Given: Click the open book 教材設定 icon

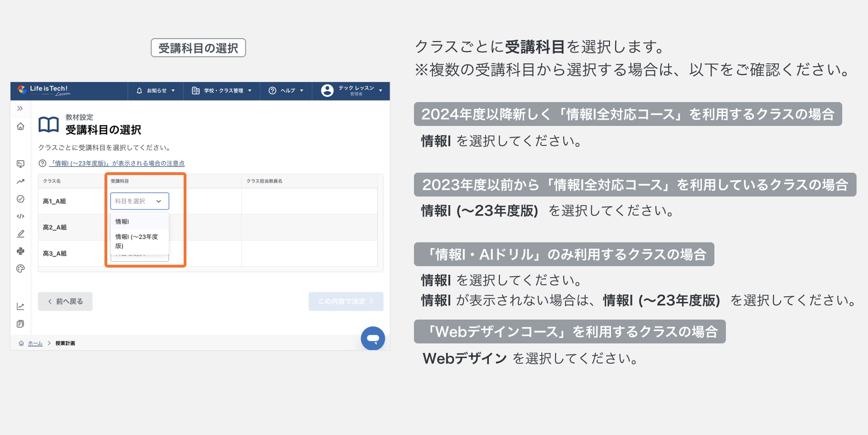Looking at the screenshot, I should (x=49, y=124).
